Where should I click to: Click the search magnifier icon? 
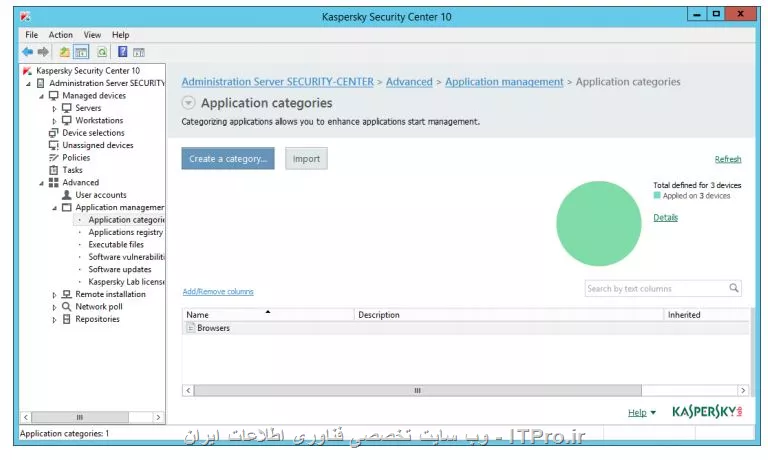click(733, 288)
